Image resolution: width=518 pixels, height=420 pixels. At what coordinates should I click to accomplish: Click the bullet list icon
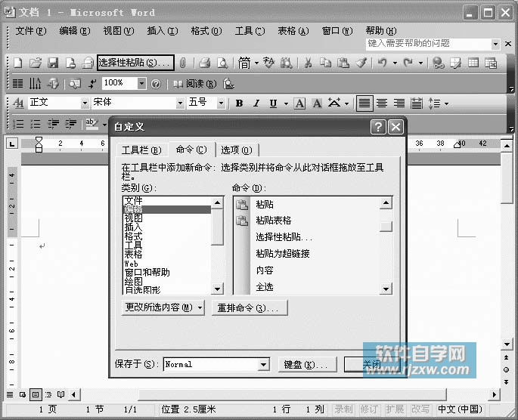pyautogui.click(x=36, y=124)
